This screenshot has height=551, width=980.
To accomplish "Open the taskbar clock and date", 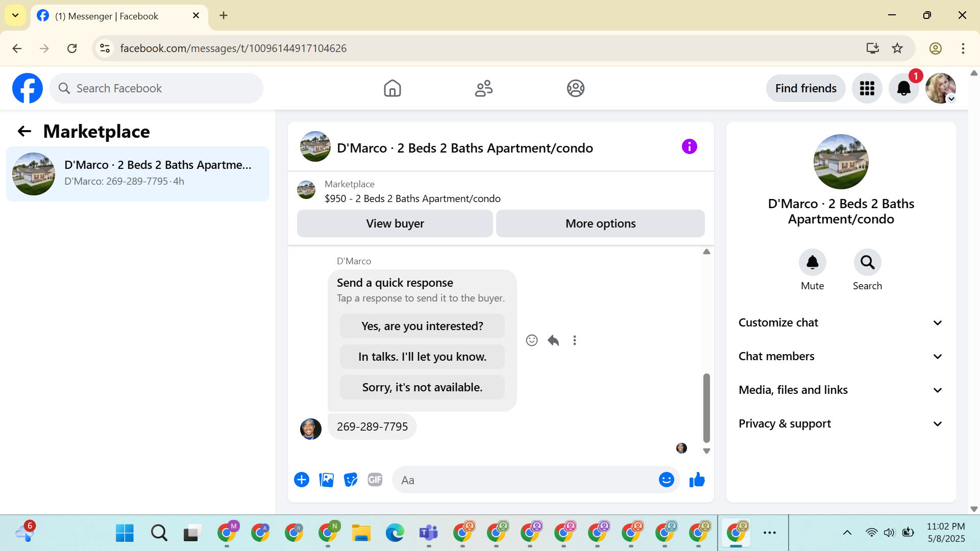I will (946, 533).
